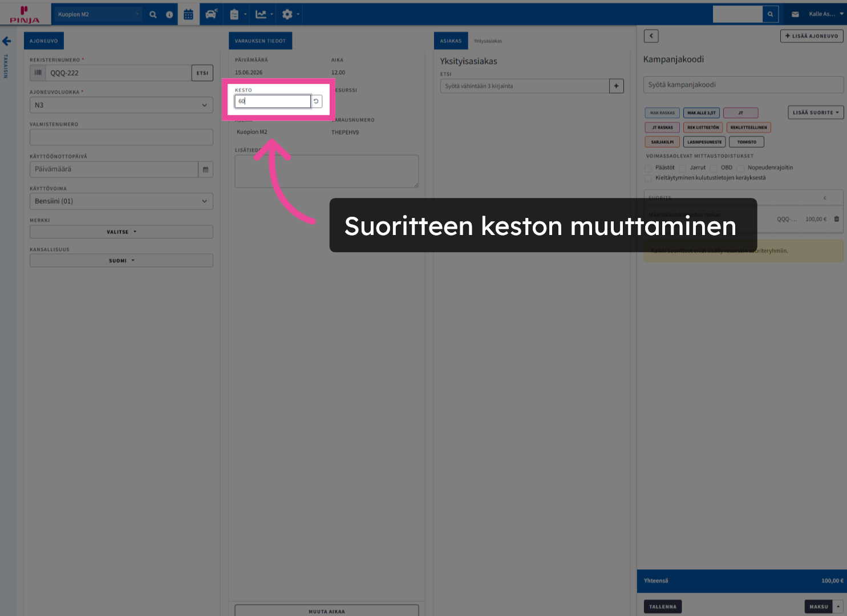Tick the Jarrut checkbox
The width and height of the screenshot is (847, 616).
point(683,168)
